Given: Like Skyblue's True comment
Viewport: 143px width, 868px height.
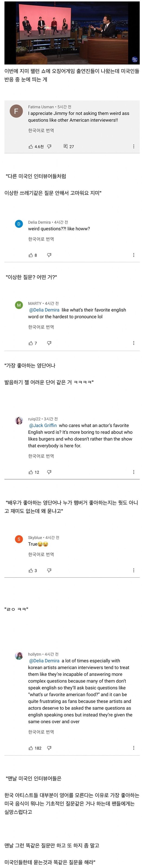Looking at the screenshot, I should tap(31, 570).
